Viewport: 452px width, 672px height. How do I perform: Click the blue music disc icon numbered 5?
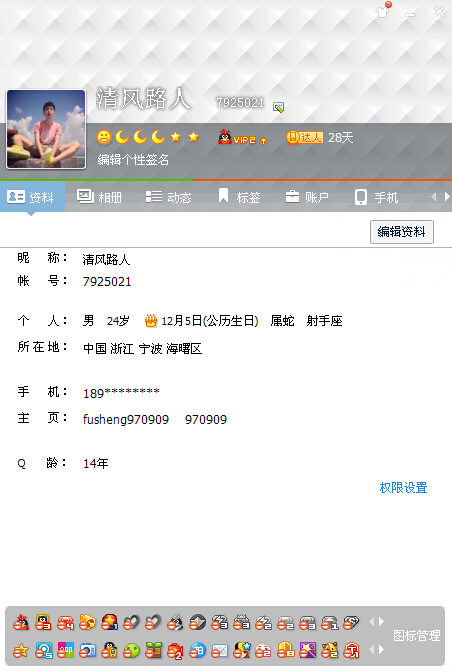[x=43, y=651]
